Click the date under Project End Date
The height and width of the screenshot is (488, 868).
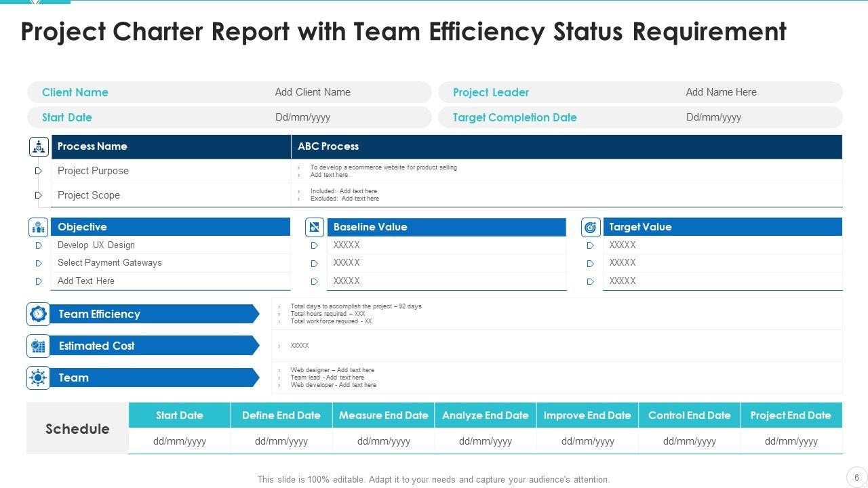click(x=791, y=441)
